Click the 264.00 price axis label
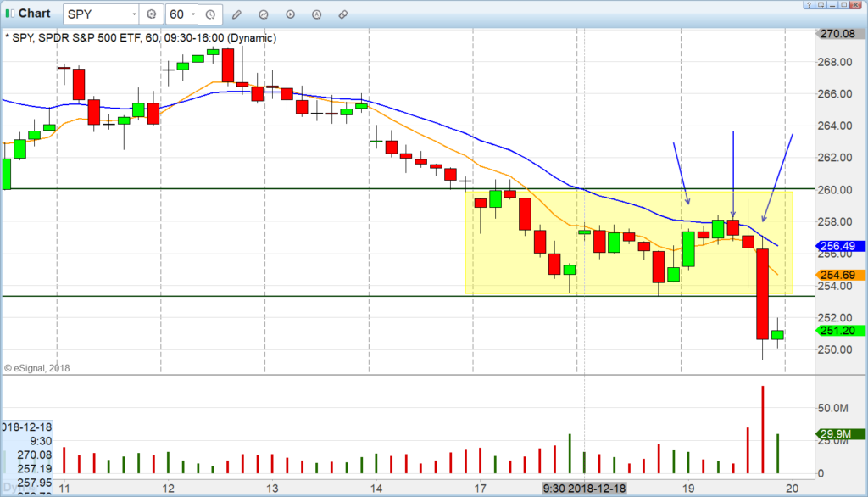The width and height of the screenshot is (868, 497). pyautogui.click(x=835, y=126)
